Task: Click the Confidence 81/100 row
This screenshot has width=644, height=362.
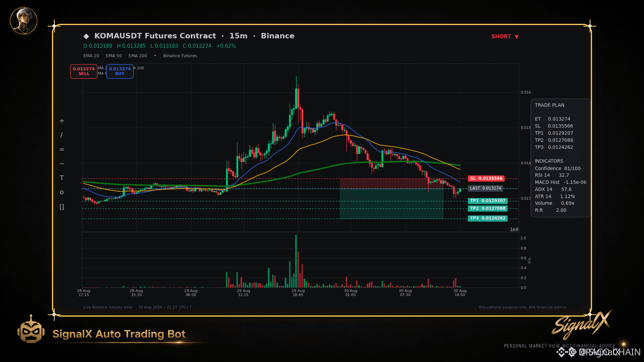Action: (558, 168)
